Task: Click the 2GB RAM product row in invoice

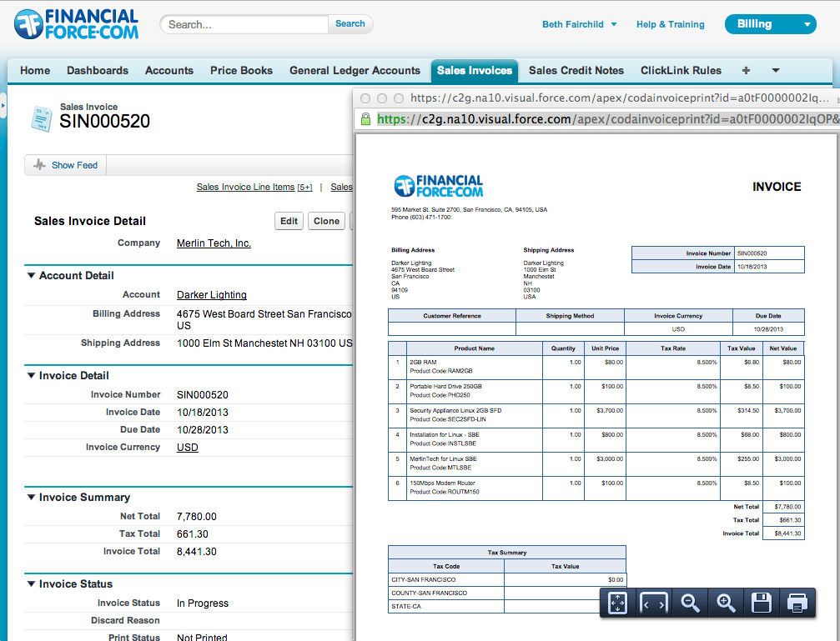Action: point(596,367)
